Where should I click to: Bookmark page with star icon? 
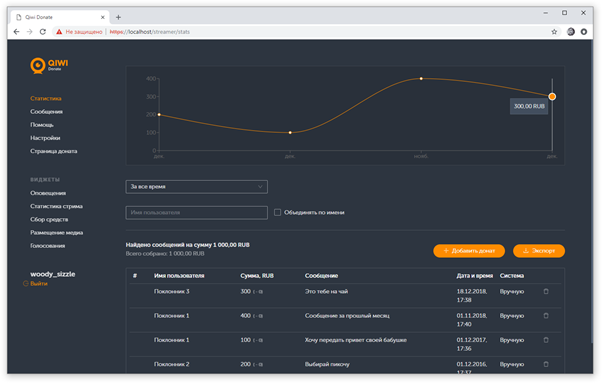554,32
